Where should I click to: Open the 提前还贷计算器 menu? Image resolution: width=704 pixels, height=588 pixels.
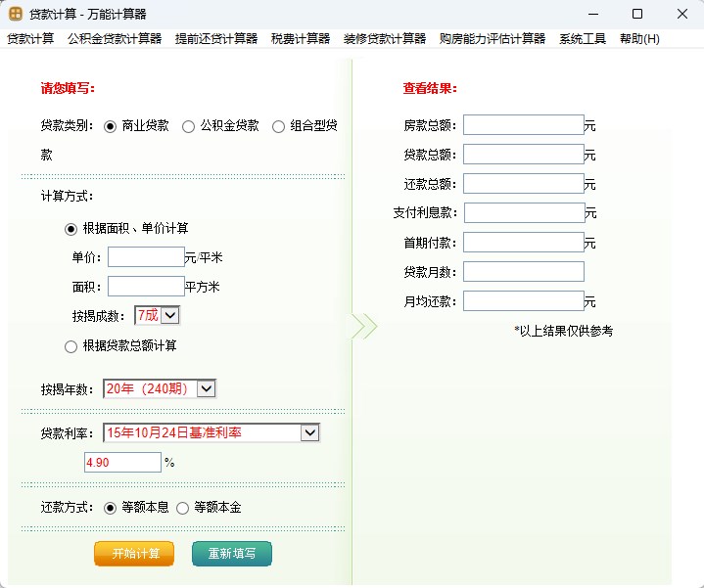(x=216, y=39)
